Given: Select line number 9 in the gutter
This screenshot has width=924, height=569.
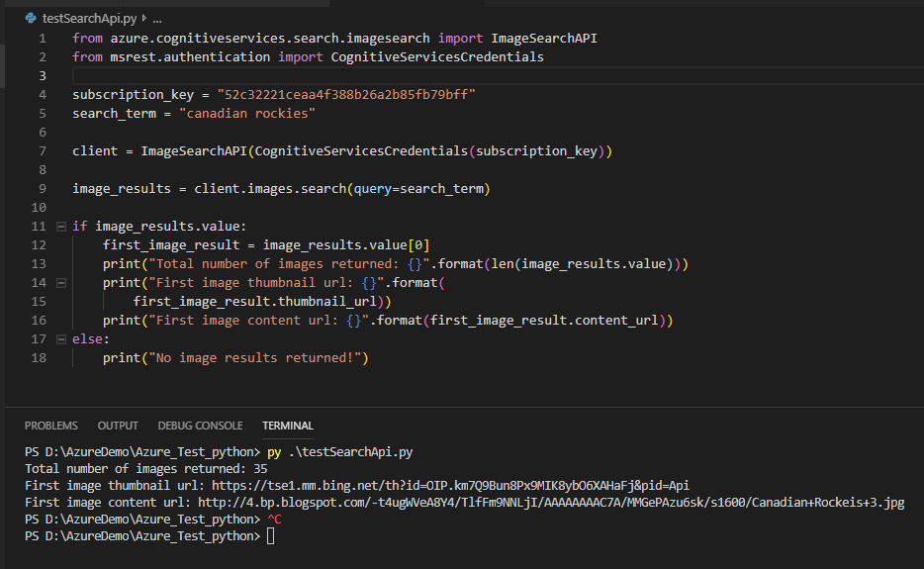Looking at the screenshot, I should [43, 189].
